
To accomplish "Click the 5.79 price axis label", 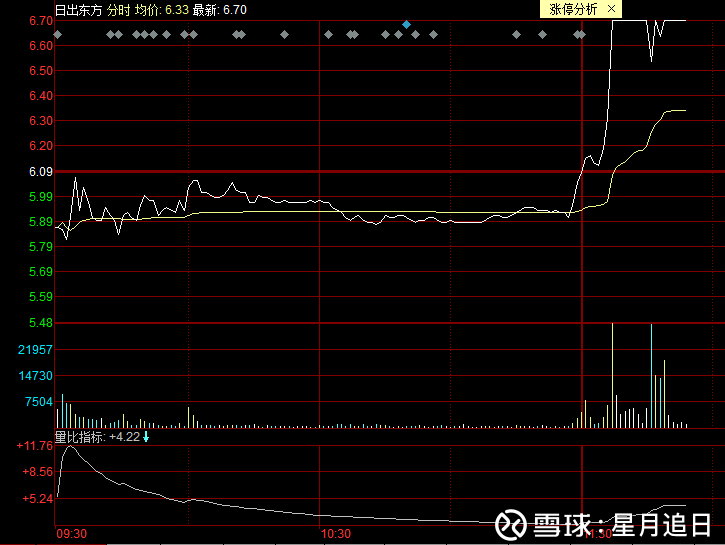I will click(41, 246).
